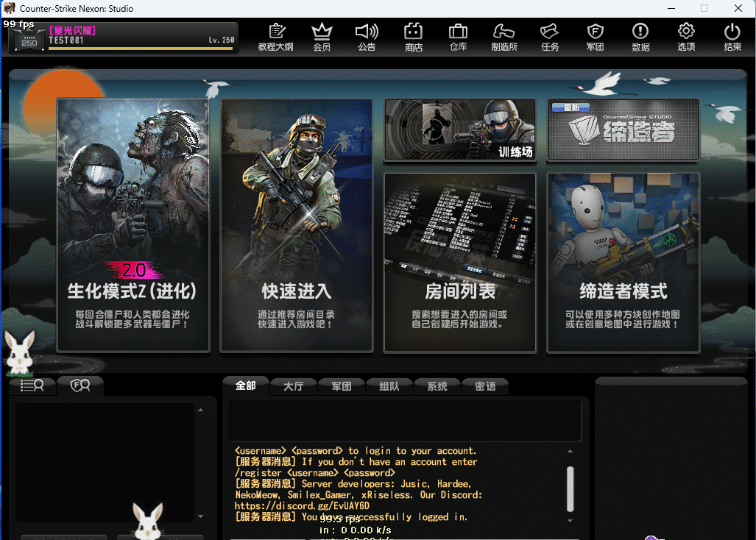Open the 教程大纲 tutorial icon
Screen dimensions: 756x540
[276, 37]
